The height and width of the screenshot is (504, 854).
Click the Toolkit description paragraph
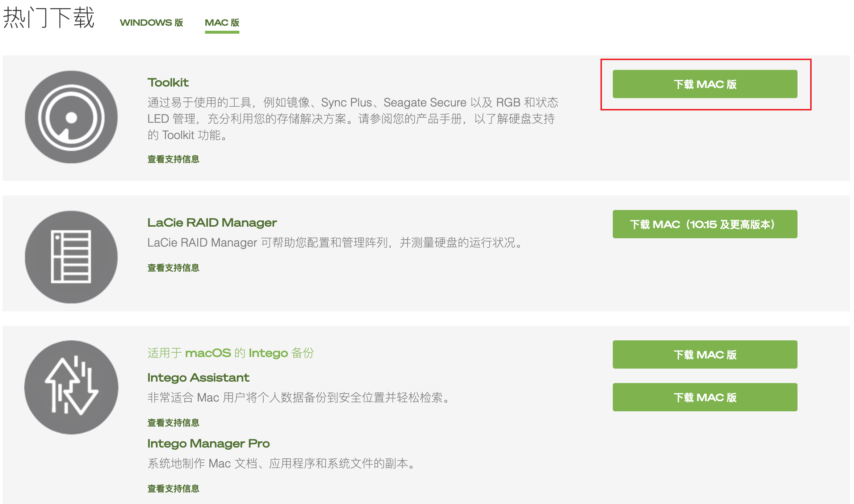tap(352, 119)
